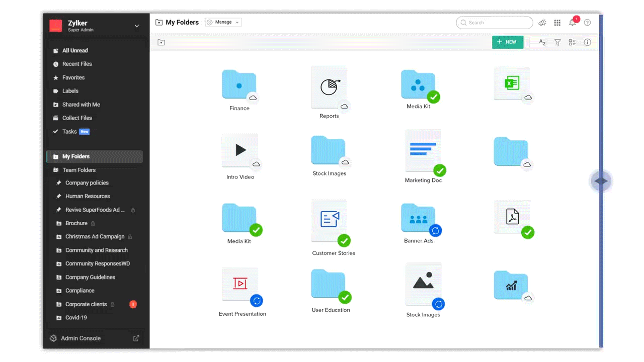Open the Zoho apps grid
Viewport: 644px width, 362px height.
pos(557,23)
